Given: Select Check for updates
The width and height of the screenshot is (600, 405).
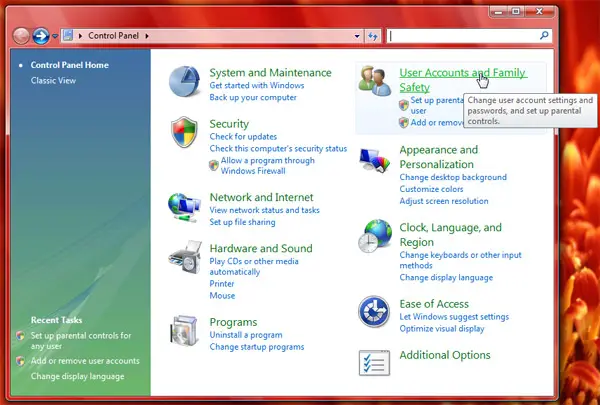Looking at the screenshot, I should click(243, 137).
